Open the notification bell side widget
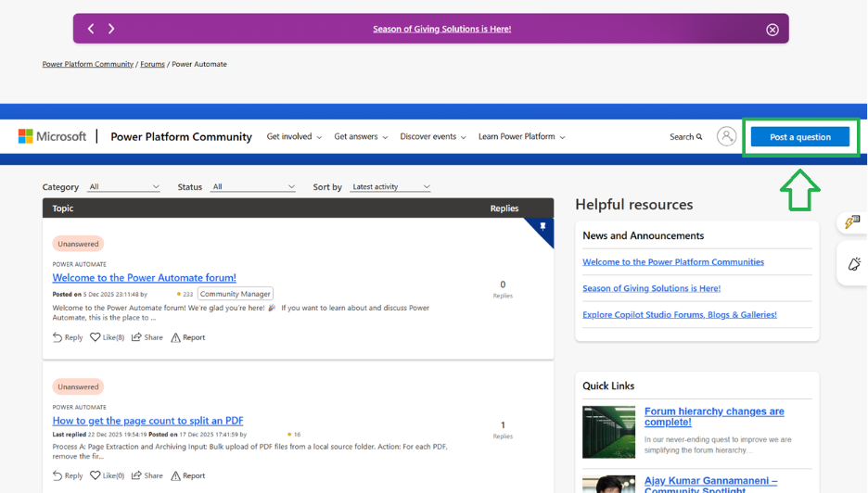 853,263
